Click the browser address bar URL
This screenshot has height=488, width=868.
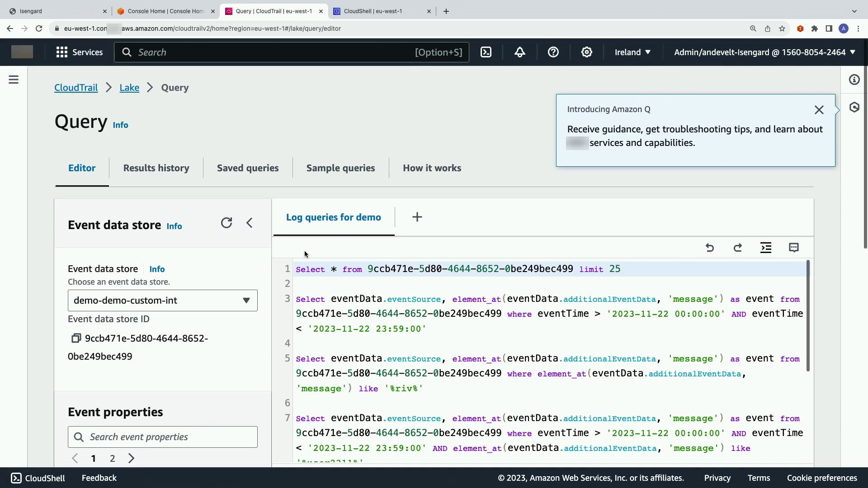pyautogui.click(x=203, y=28)
